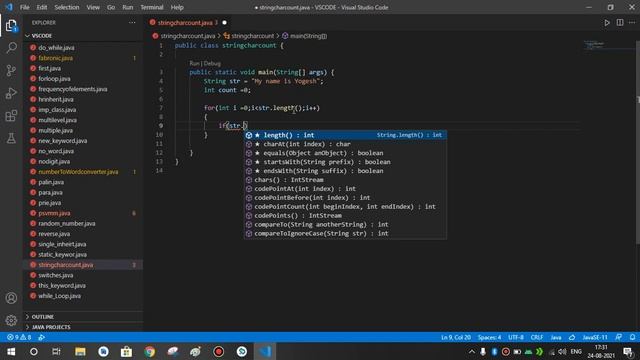640x360 pixels.
Task: Open the red record app in taskbar
Action: pyautogui.click(x=219, y=351)
